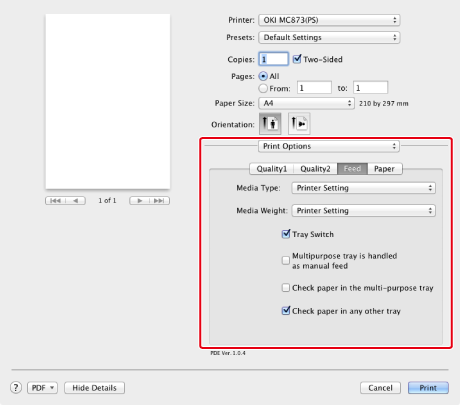Go to next preview page
The image size is (460, 405).
(x=140, y=201)
